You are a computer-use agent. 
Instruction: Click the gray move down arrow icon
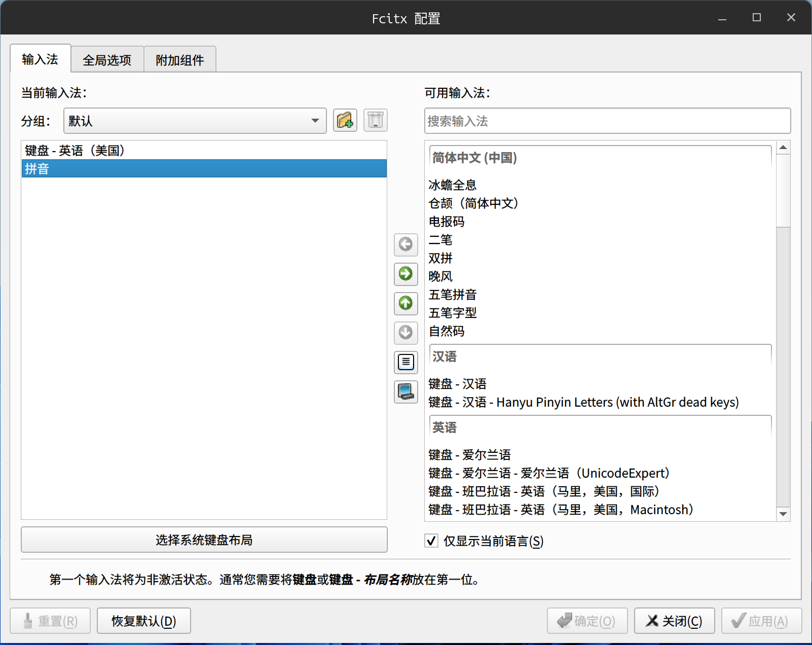[405, 333]
